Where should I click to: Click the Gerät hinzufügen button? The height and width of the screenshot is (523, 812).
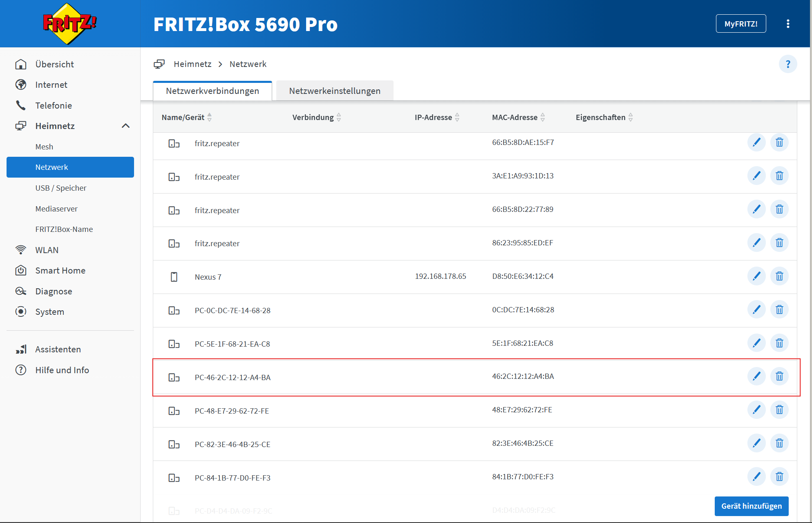[x=751, y=506]
